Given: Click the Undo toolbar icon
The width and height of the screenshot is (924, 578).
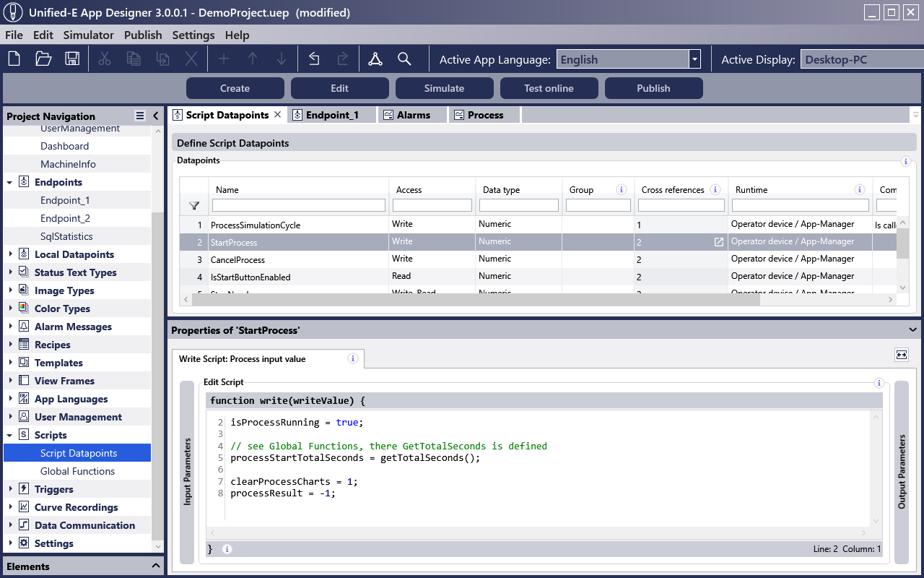Looking at the screenshot, I should (314, 59).
